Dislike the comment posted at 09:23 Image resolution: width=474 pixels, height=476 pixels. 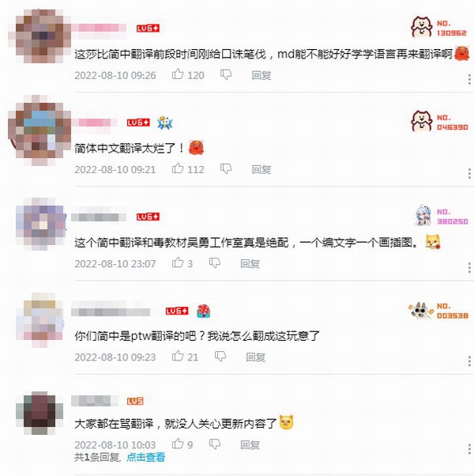pyautogui.click(x=220, y=357)
